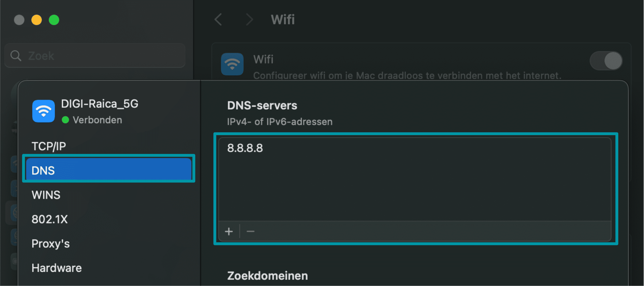Click the back arrow above the Wifi header
This screenshot has width=644, height=286.
pyautogui.click(x=218, y=19)
